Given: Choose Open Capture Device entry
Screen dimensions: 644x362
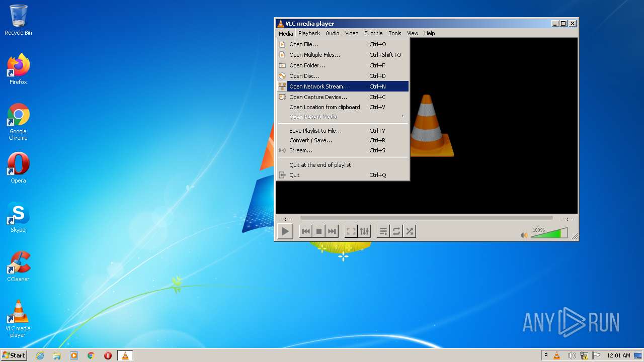Looking at the screenshot, I should [x=343, y=97].
